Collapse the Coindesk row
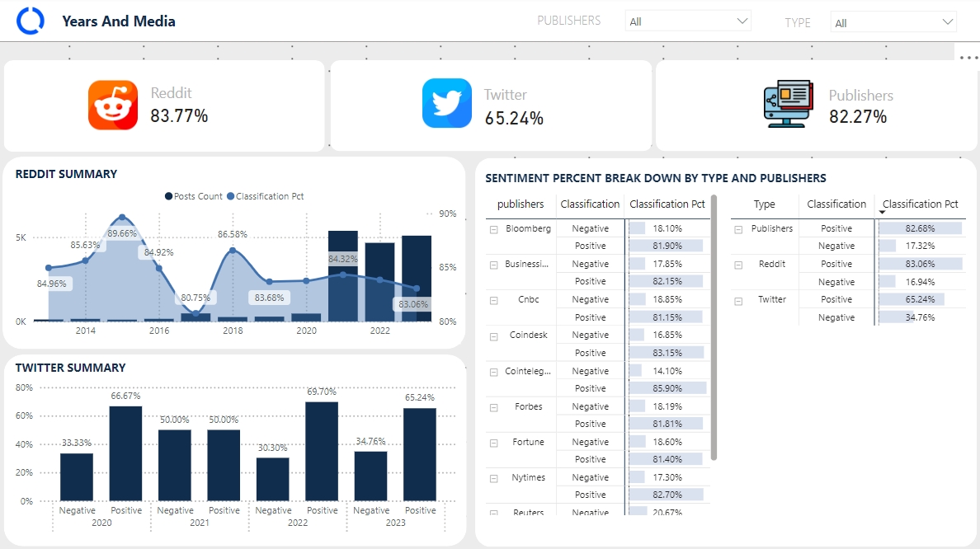The width and height of the screenshot is (980, 549). coord(494,336)
